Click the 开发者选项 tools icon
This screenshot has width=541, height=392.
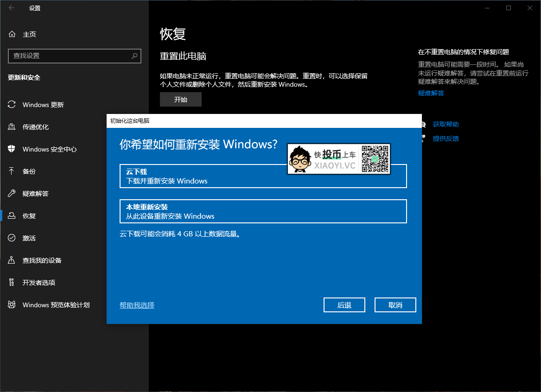(x=12, y=282)
